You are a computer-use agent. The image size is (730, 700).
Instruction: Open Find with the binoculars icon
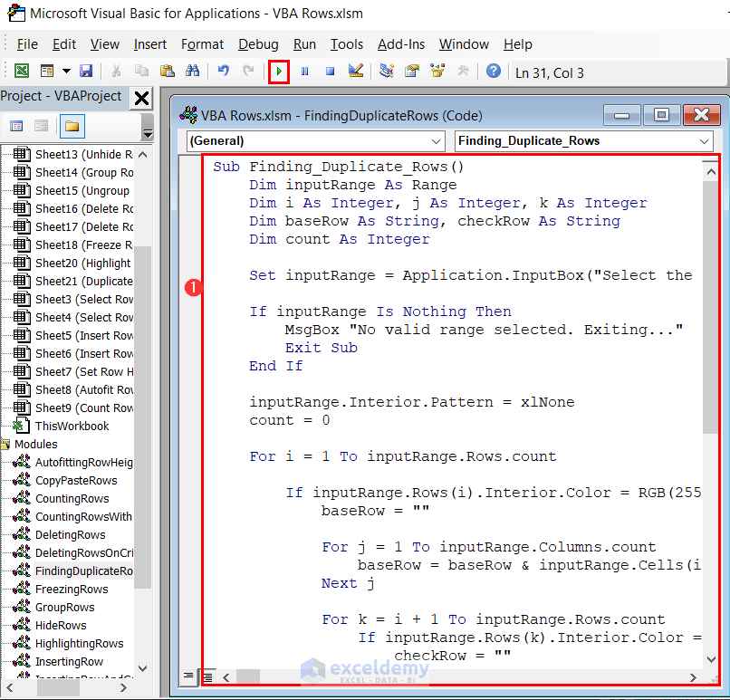point(192,71)
